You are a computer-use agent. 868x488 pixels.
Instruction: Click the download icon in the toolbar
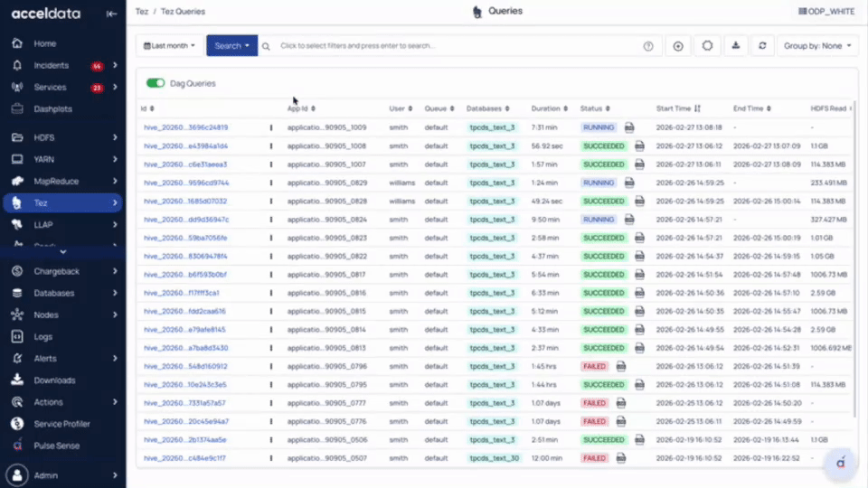(736, 46)
